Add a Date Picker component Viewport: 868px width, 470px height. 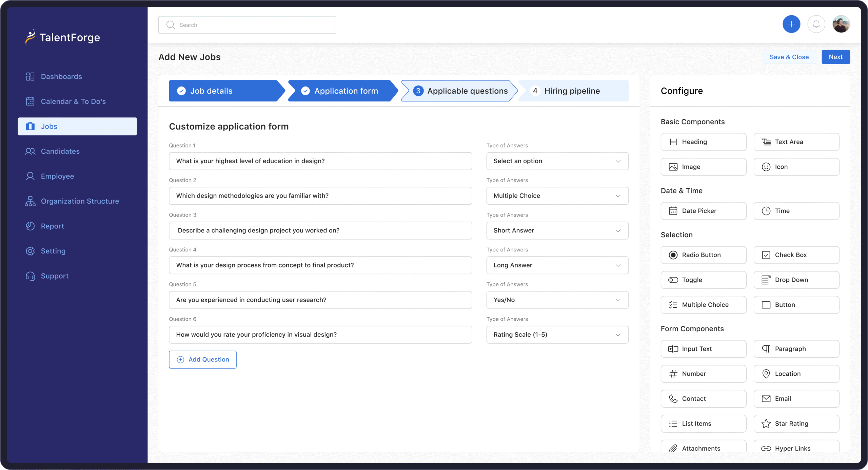(x=703, y=211)
